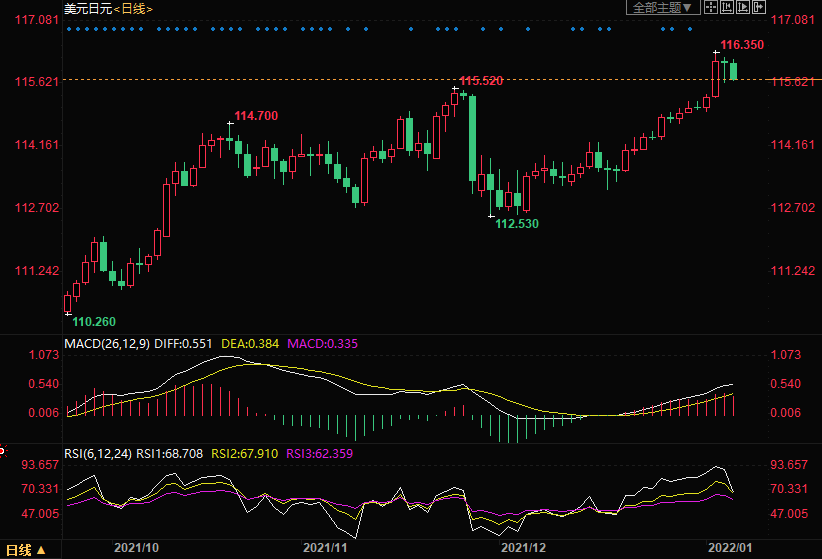The image size is (822, 559).
Task: Click the 美元日元 chart title
Action: pyautogui.click(x=86, y=8)
